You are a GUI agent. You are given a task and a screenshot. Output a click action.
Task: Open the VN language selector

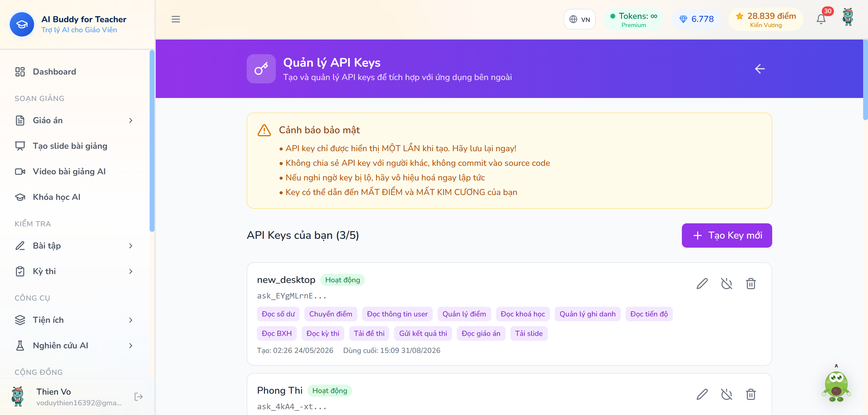[580, 19]
